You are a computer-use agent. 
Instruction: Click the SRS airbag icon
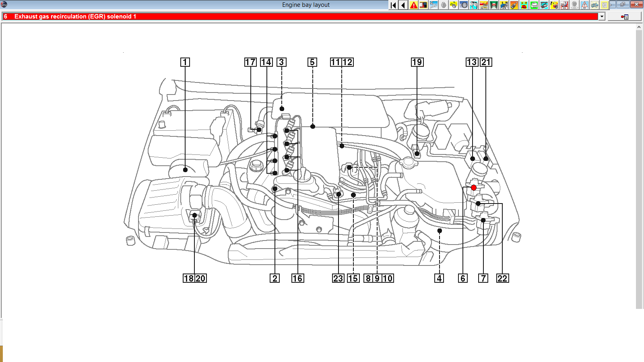[564, 5]
